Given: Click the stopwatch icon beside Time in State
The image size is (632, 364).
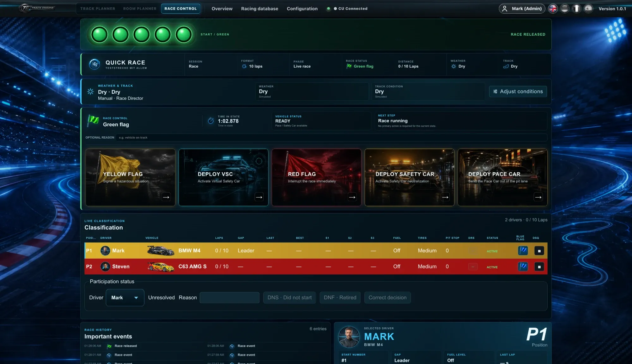Looking at the screenshot, I should pos(211,121).
